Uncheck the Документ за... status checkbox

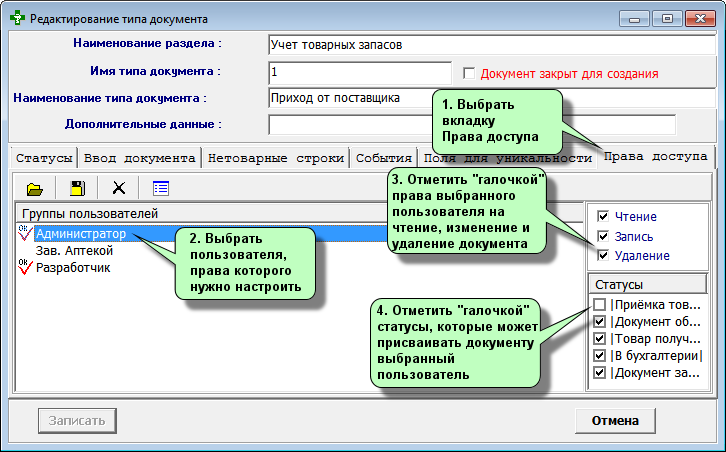[600, 373]
